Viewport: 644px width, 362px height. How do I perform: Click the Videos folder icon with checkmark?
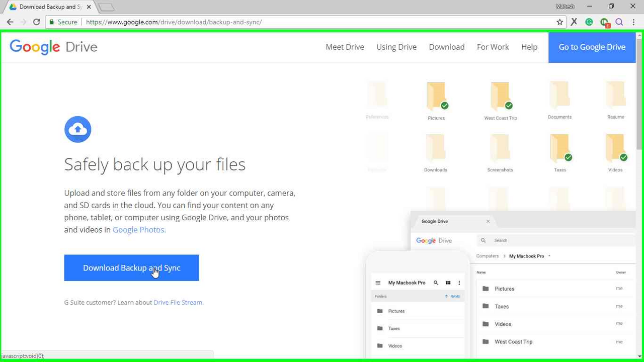[x=616, y=148]
